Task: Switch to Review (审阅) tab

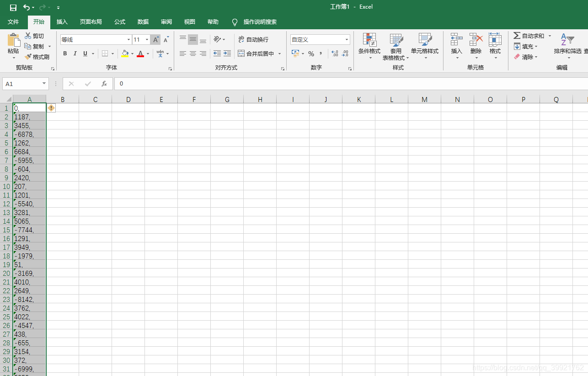Action: point(166,22)
